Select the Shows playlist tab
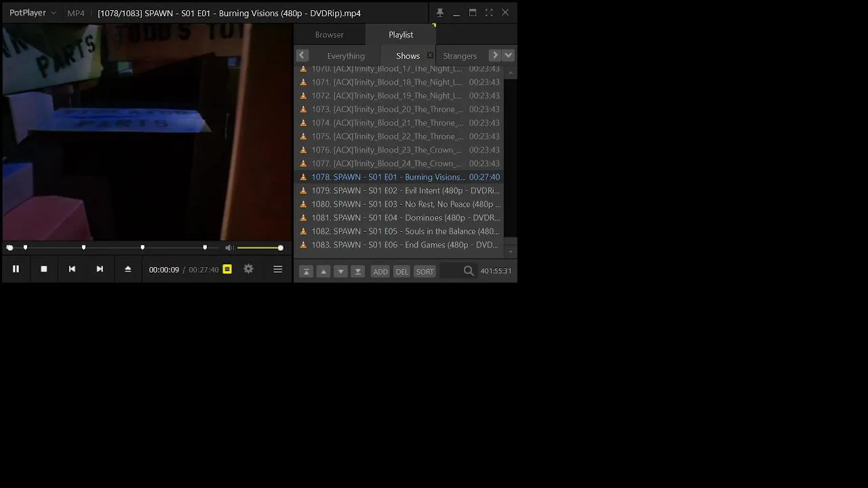The image size is (868, 488). (408, 56)
